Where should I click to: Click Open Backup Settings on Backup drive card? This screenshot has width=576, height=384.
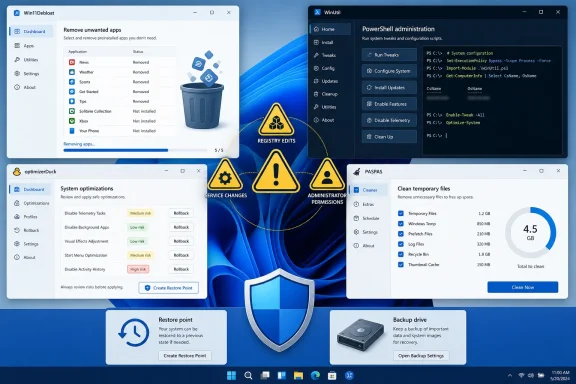tap(421, 356)
